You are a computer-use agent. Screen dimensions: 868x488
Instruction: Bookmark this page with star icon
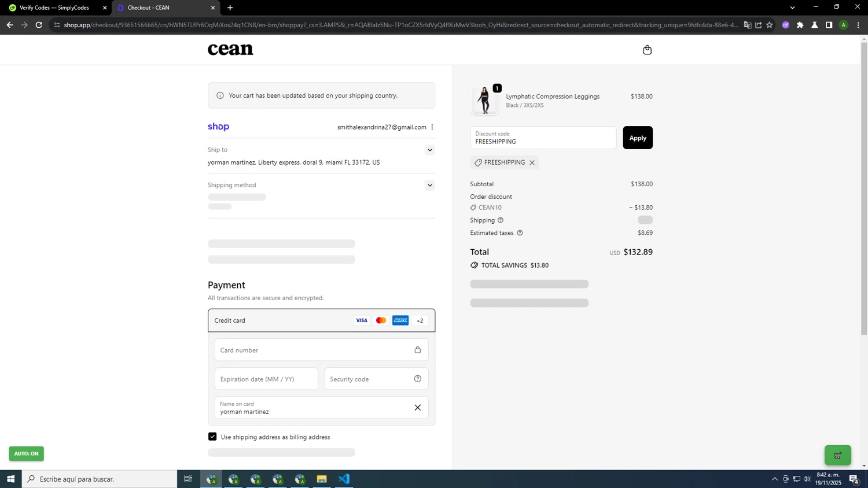click(x=770, y=25)
